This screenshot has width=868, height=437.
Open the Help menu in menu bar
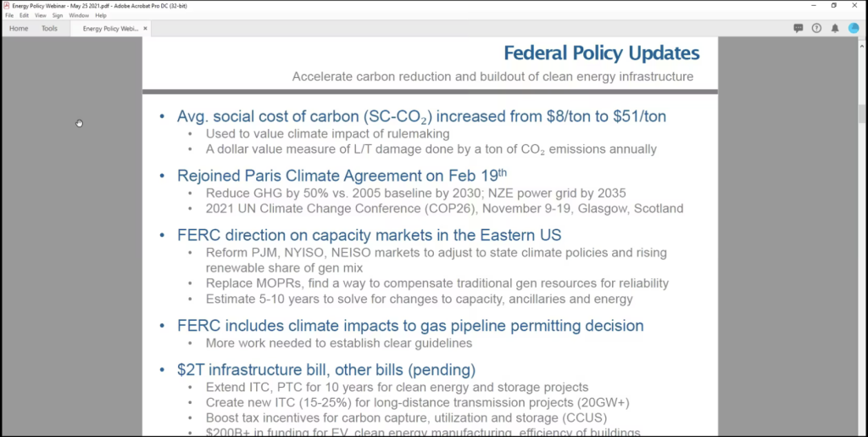pos(101,15)
